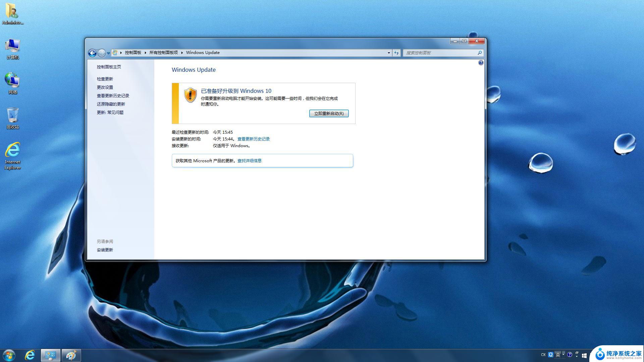Click 安装更新 under 另请参阅
Viewport: 644px width, 362px height.
105,250
